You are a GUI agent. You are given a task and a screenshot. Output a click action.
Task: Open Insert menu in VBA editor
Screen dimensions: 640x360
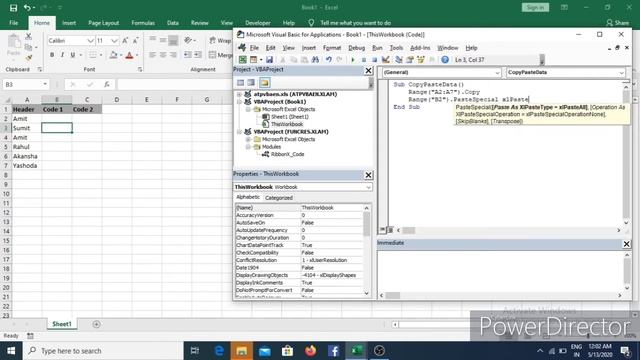pos(309,48)
